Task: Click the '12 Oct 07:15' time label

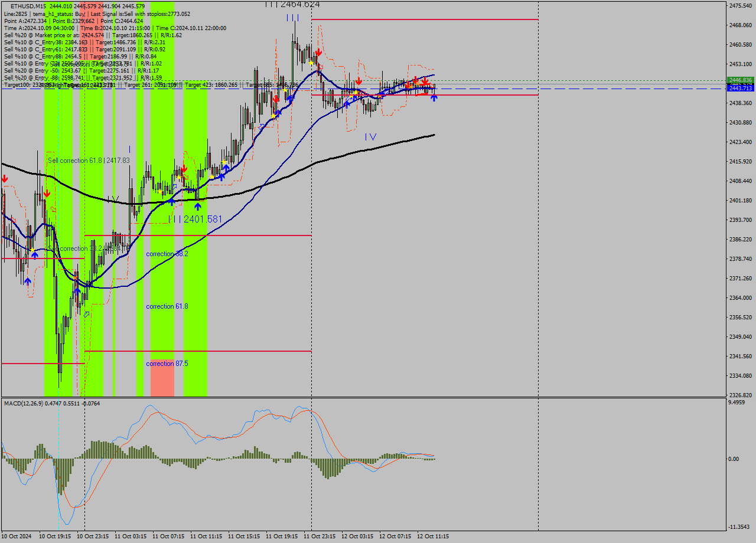Action: pos(395,537)
